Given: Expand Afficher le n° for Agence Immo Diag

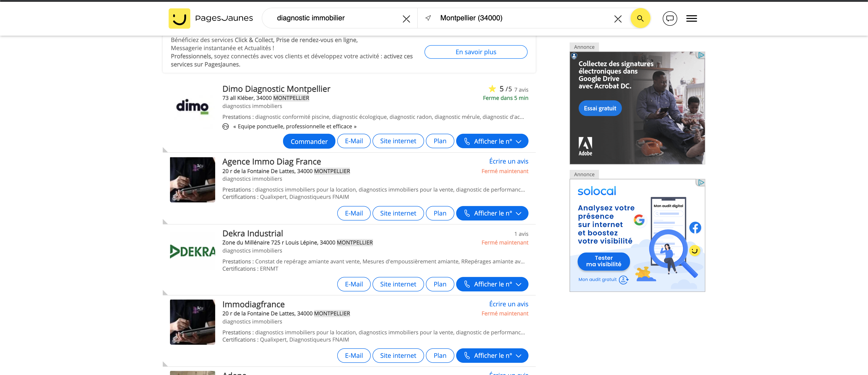Looking at the screenshot, I should coord(492,213).
